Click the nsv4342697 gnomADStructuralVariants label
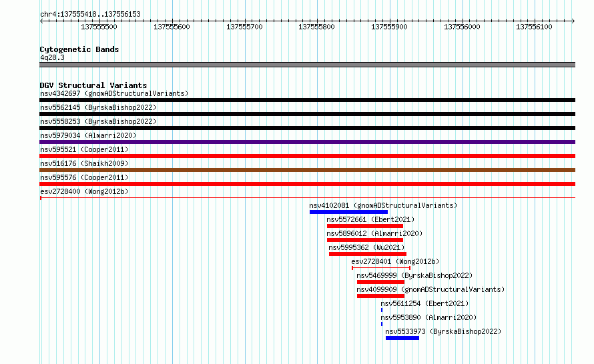594x364 pixels. (114, 93)
